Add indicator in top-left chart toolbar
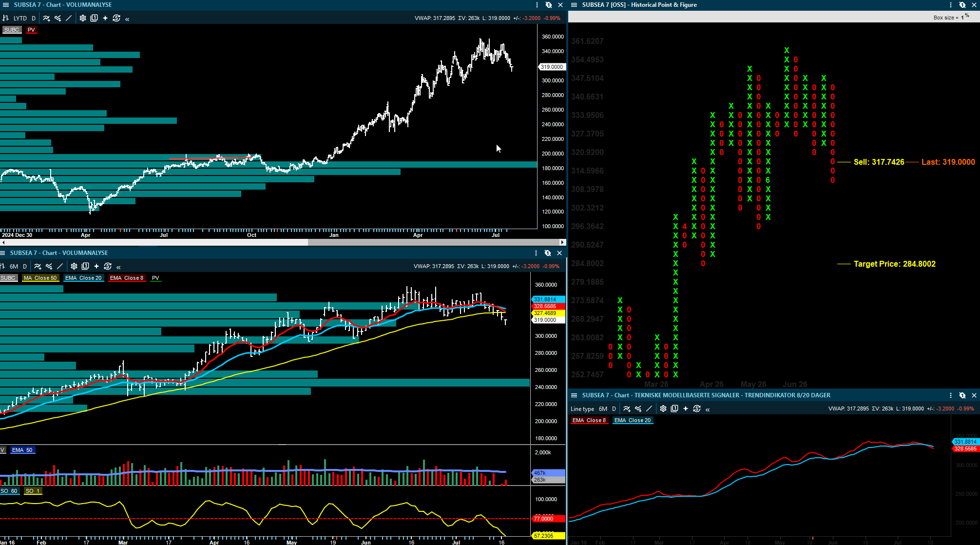Image resolution: width=980 pixels, height=545 pixels. click(46, 18)
